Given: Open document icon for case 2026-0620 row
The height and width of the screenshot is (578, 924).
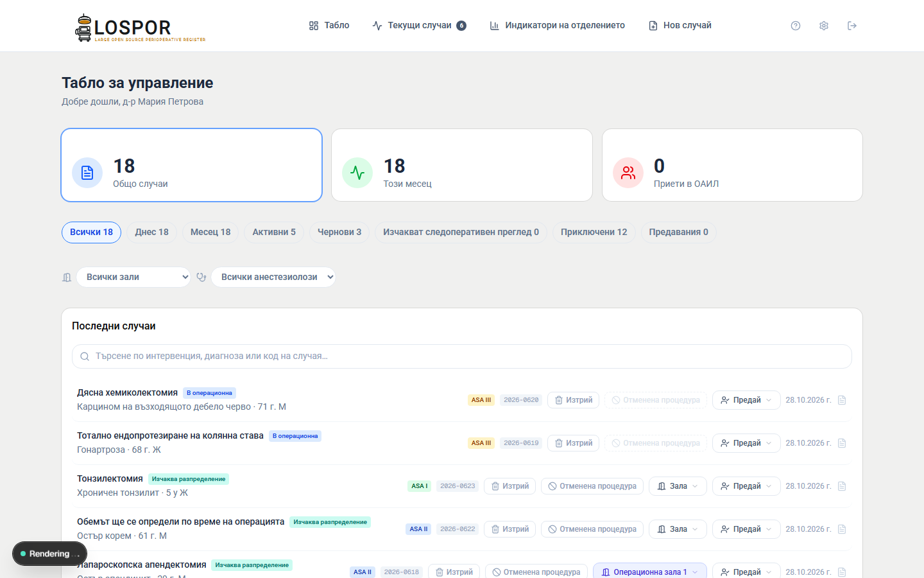Looking at the screenshot, I should 842,400.
